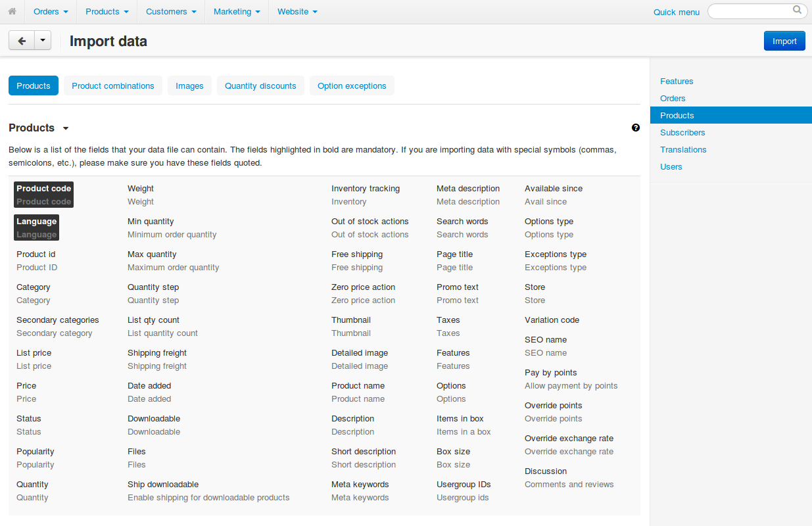Select Features in the sidebar
The width and height of the screenshot is (812, 526).
[x=677, y=82]
